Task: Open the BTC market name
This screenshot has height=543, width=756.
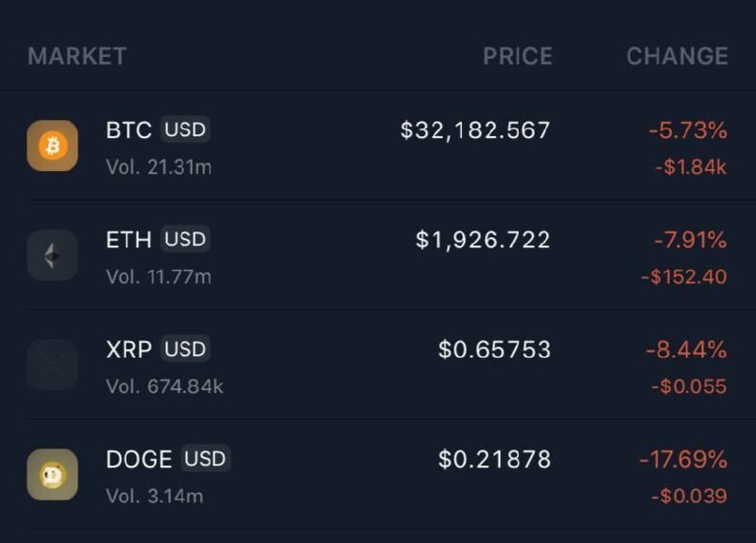Action: (129, 130)
